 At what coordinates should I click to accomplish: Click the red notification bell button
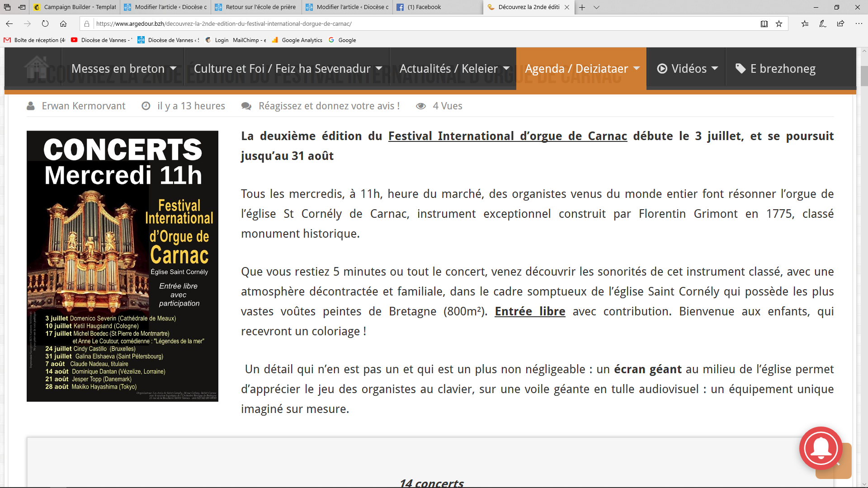pos(821,448)
